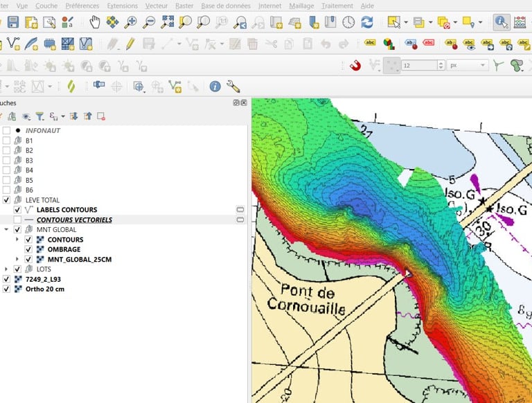Click the Zoom to Native Resolution icon
532x403 pixels.
coord(222,22)
